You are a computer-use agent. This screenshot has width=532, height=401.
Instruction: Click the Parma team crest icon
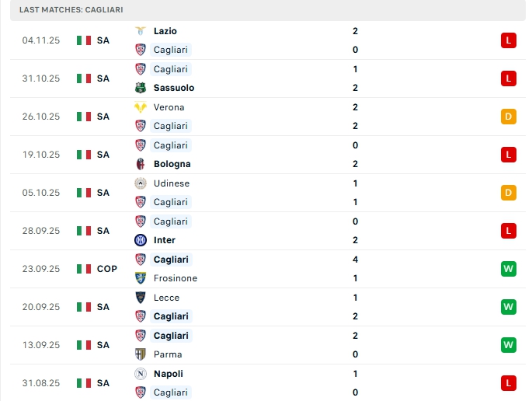pyautogui.click(x=141, y=354)
